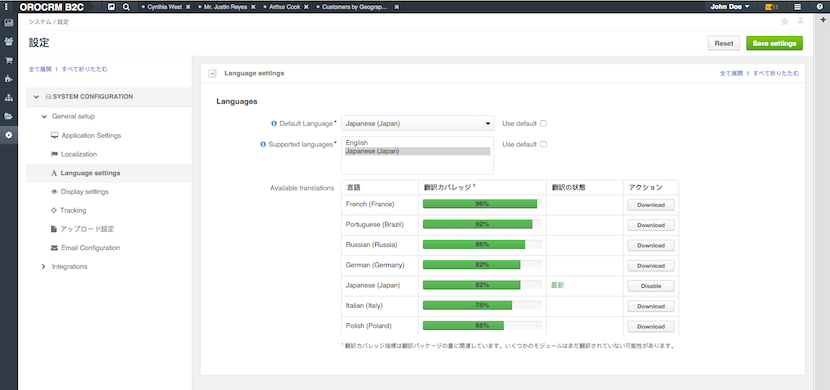Screen dimensions: 830x390
Task: Open the hamburger history menu icon
Action: [x=797, y=7]
